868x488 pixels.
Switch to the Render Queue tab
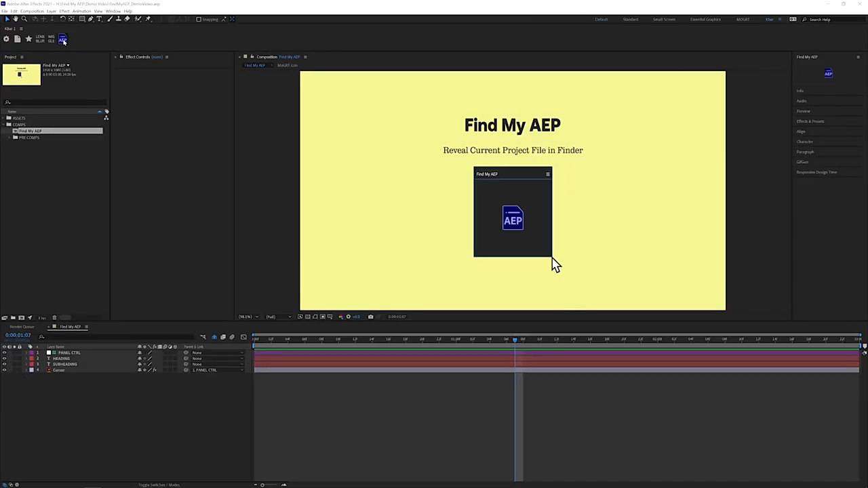pos(21,327)
